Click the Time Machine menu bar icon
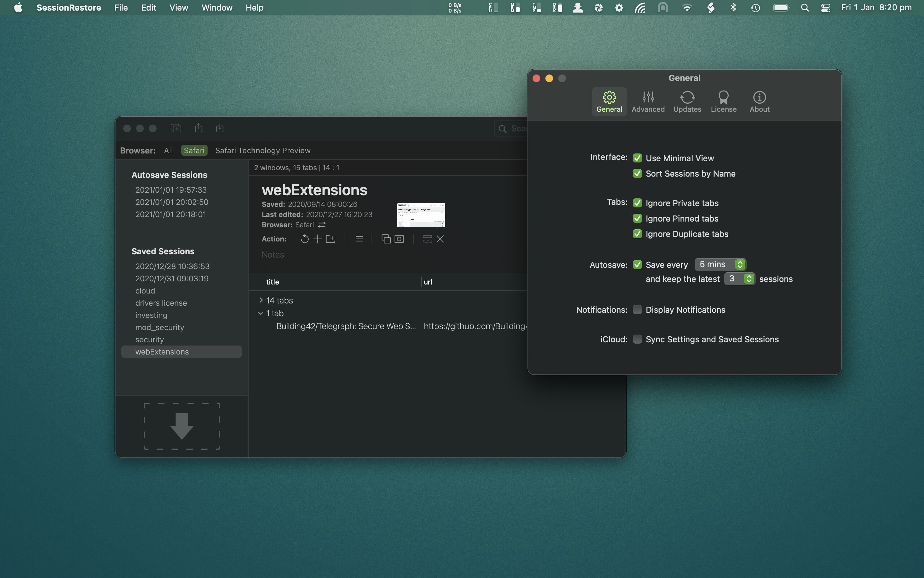This screenshot has height=578, width=924. (x=755, y=8)
